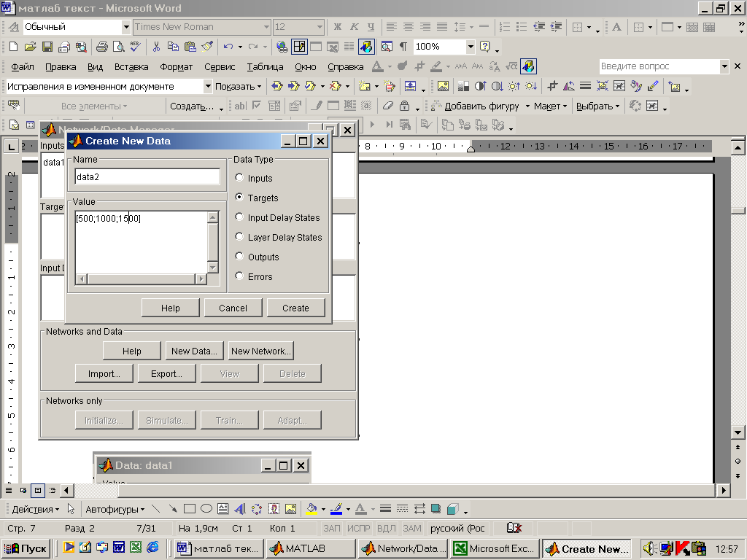The image size is (747, 560).
Task: Open the Справка menu
Action: pyautogui.click(x=345, y=66)
